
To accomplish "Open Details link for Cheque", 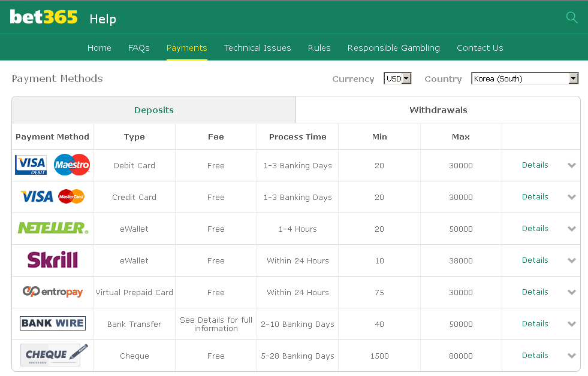I will click(535, 356).
